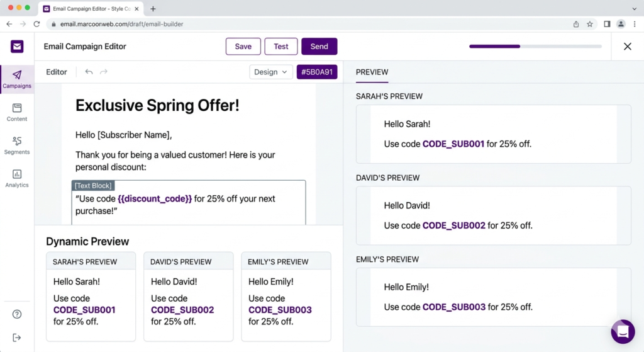The height and width of the screenshot is (352, 644).
Task: Select EMILY'S PREVIEW card header in Dynamic Preview
Action: pos(286,261)
